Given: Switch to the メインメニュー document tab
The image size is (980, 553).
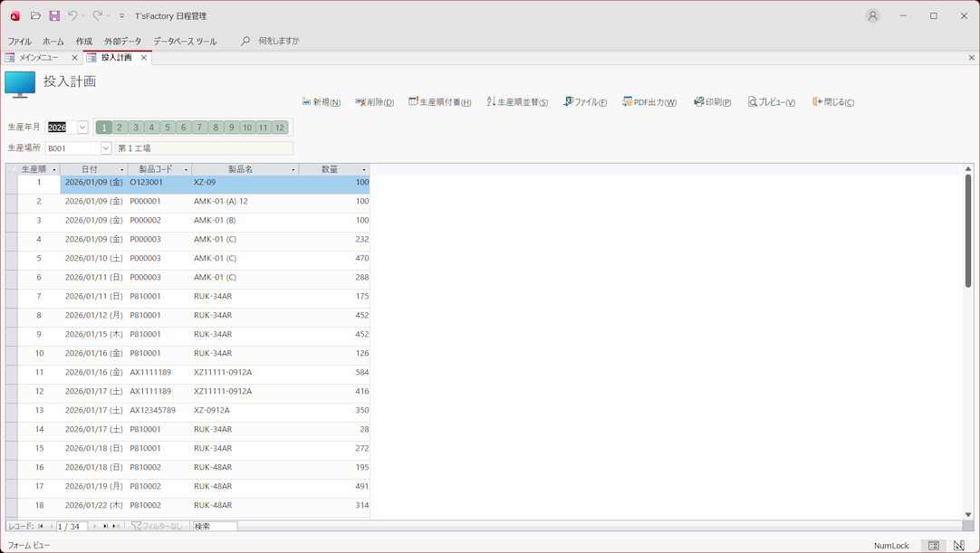Looking at the screenshot, I should 39,58.
